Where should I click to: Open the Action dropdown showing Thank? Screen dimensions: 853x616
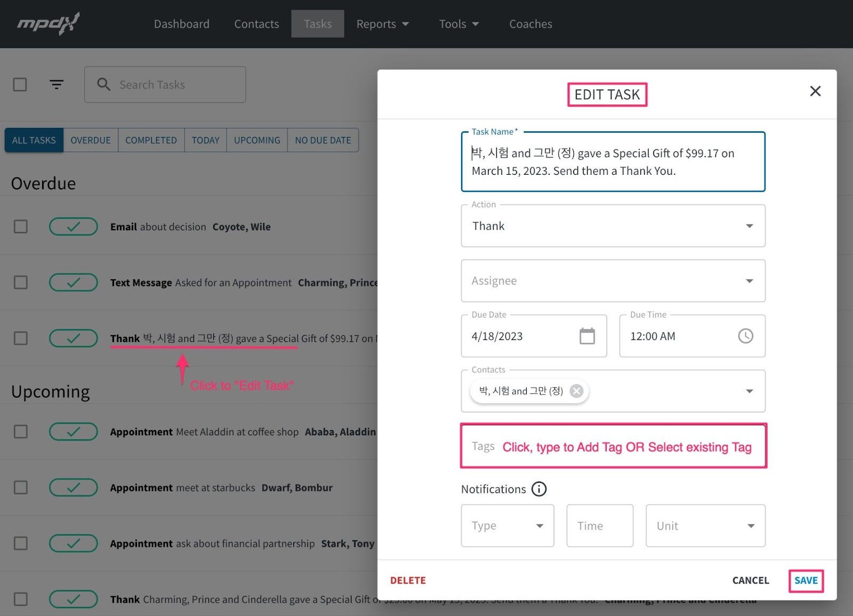(x=613, y=226)
